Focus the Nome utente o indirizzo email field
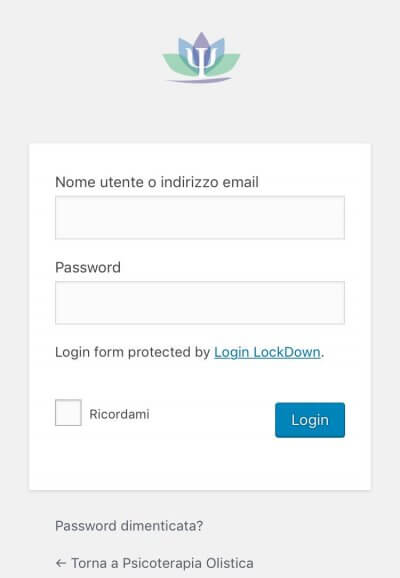 tap(200, 217)
